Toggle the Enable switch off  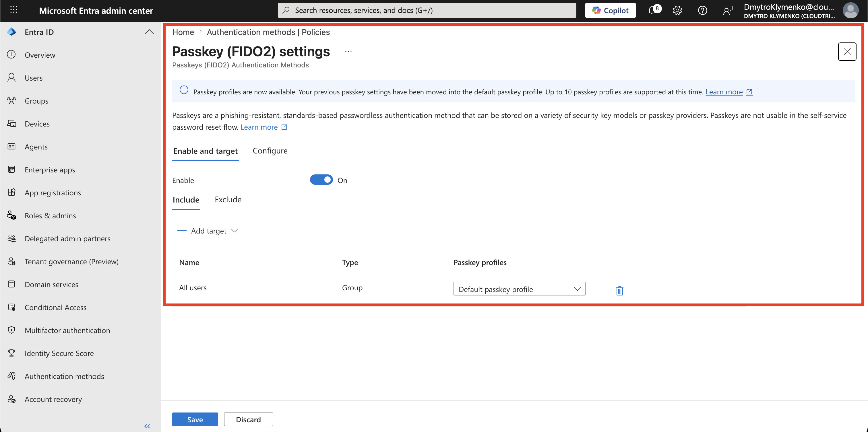click(321, 180)
